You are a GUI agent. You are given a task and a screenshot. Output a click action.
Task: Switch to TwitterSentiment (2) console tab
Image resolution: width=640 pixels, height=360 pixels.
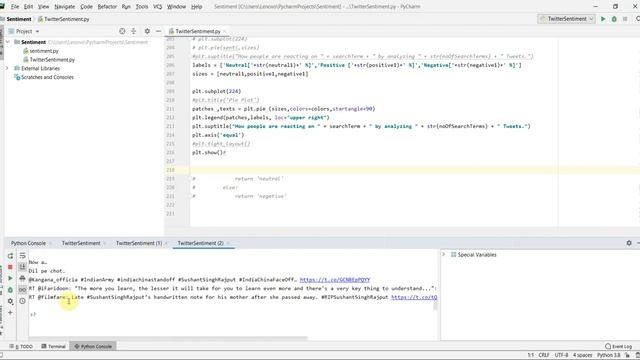pos(200,243)
